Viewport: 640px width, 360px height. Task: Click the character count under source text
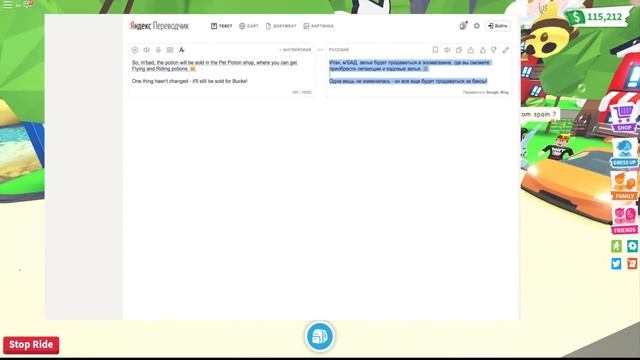[x=302, y=93]
